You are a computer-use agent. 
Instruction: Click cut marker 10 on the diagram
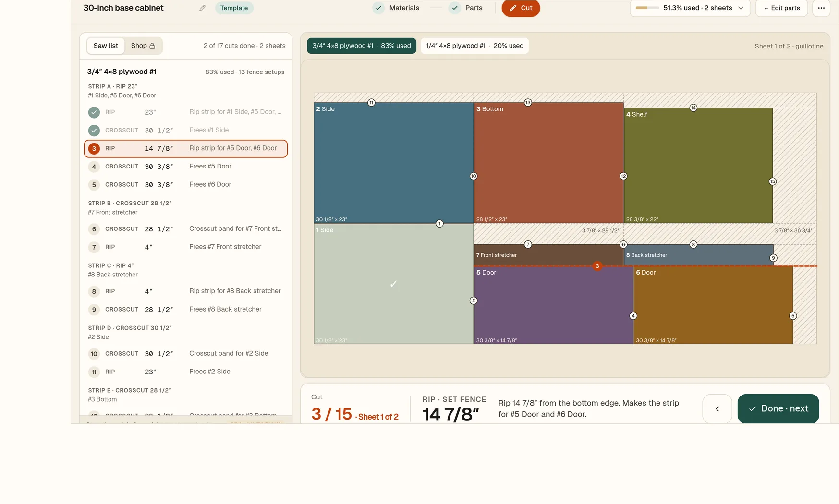coord(474,176)
